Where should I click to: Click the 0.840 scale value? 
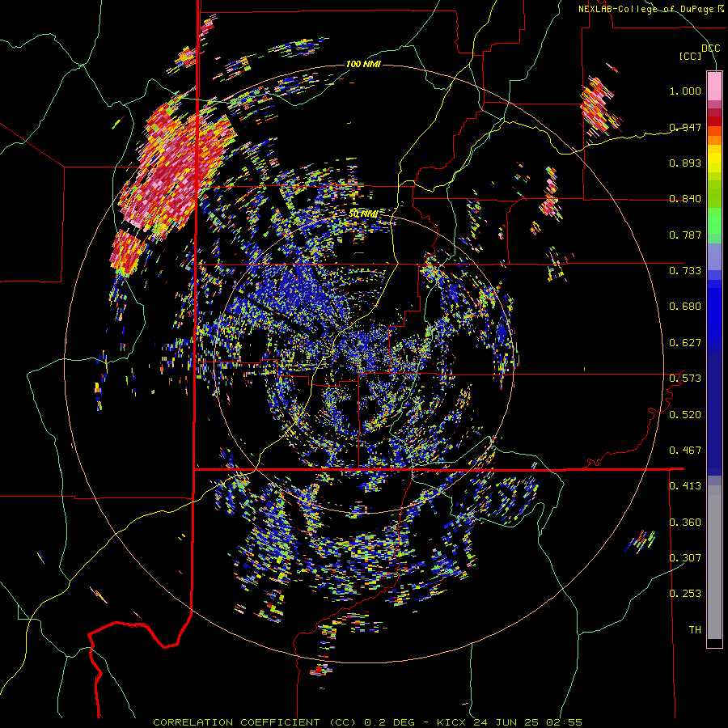tap(685, 199)
